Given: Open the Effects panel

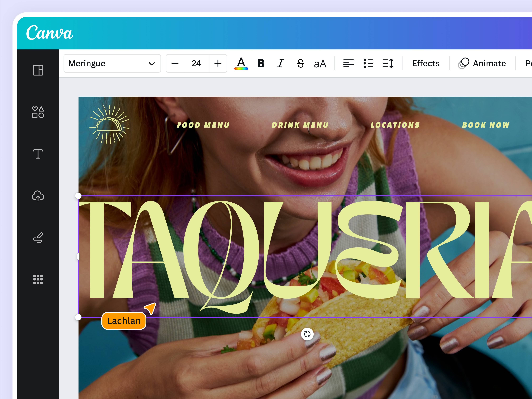Looking at the screenshot, I should click(425, 63).
